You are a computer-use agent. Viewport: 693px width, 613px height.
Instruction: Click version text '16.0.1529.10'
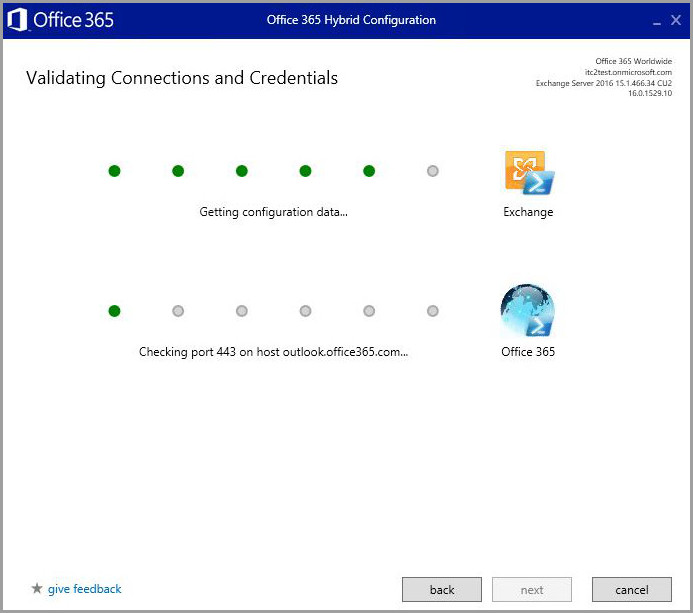(x=650, y=93)
